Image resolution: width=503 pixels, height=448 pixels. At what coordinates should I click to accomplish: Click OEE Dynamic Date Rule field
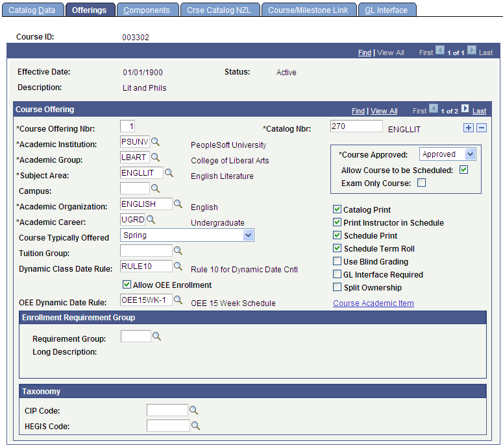pos(146,300)
